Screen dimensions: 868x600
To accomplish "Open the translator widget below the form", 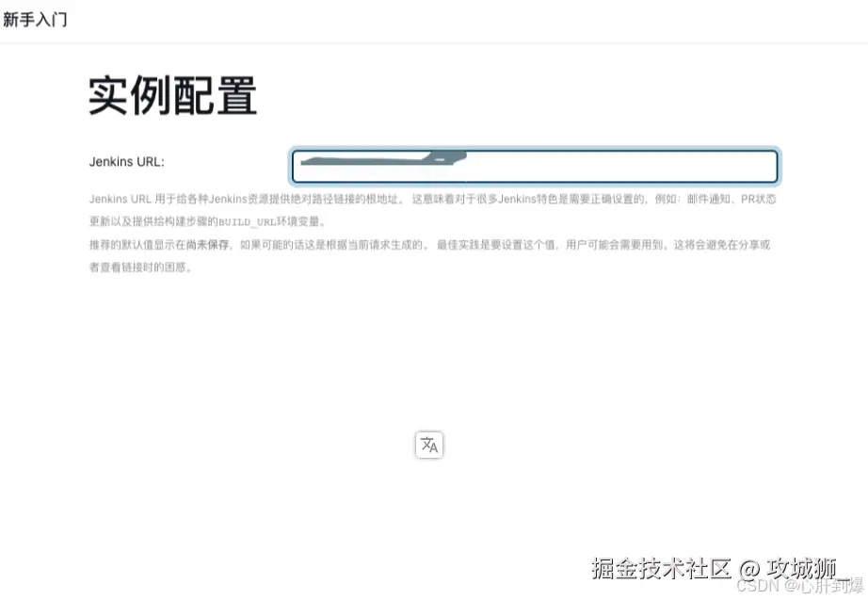I will click(x=428, y=444).
